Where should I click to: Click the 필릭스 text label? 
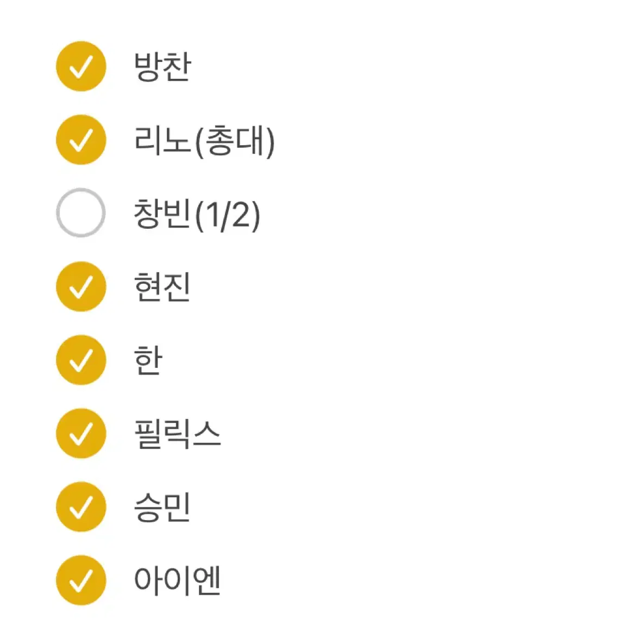point(177,434)
